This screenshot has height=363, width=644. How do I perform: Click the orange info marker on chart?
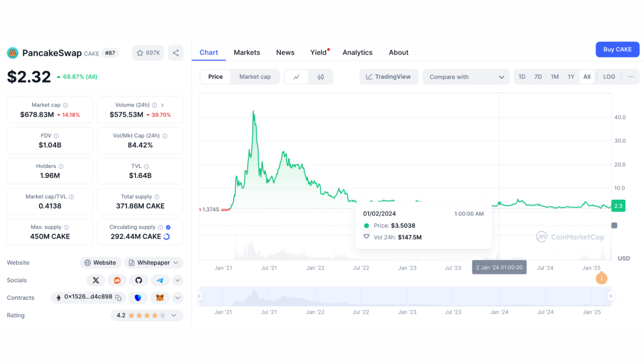tap(601, 278)
